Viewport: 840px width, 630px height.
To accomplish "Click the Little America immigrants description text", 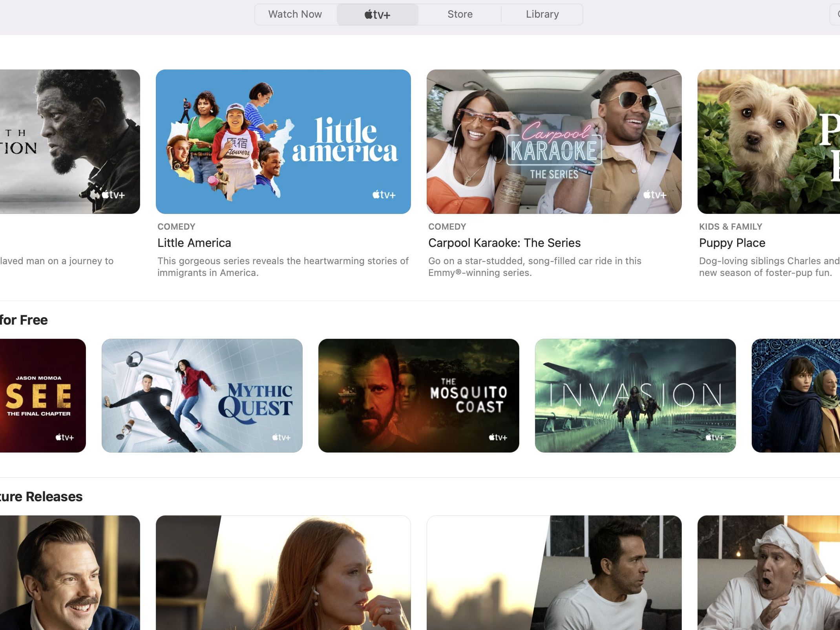I will [x=283, y=267].
